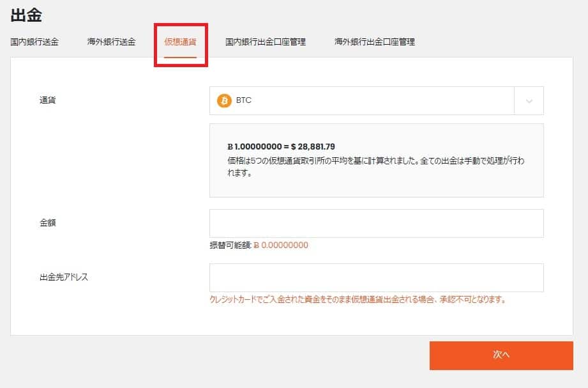Click the 通貨 field label
The width and height of the screenshot is (588, 388).
tap(48, 100)
